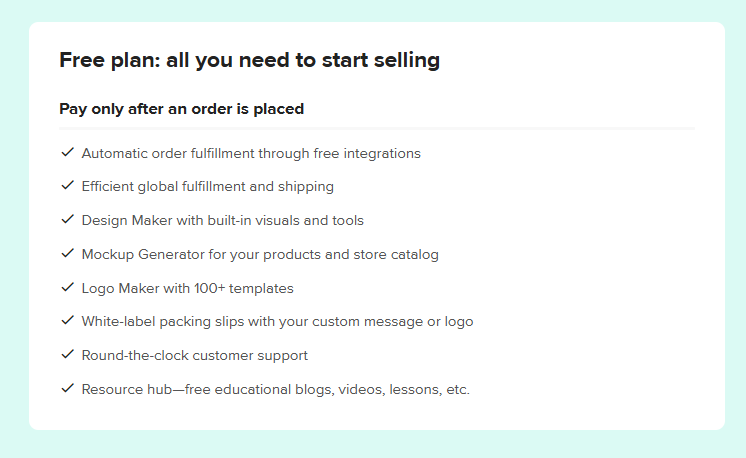Select 'White-label packing slips' feature text
Image resolution: width=746 pixels, height=458 pixels.
click(x=277, y=322)
